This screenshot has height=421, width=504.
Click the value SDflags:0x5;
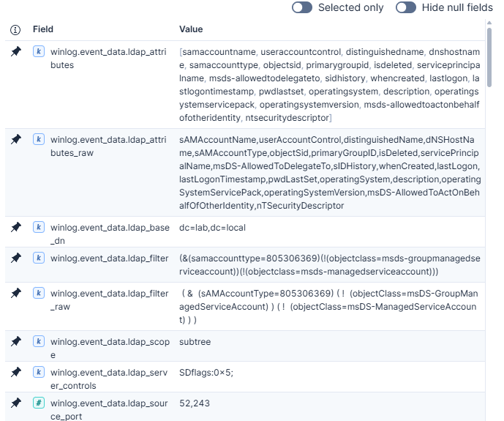(x=206, y=373)
